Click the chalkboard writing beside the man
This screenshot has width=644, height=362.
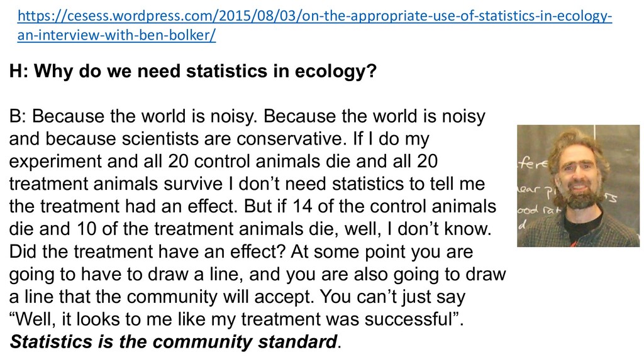533,193
